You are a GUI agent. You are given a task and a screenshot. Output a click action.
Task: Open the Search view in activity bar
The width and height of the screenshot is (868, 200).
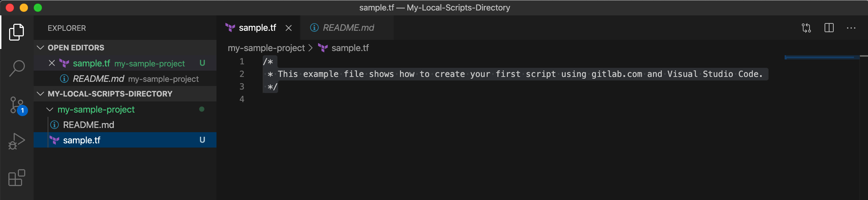point(16,68)
